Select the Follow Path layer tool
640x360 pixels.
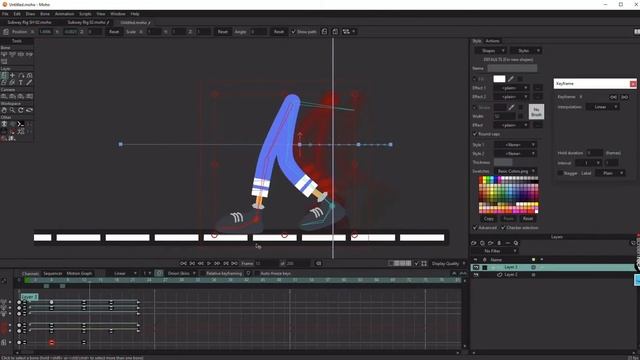point(21,76)
